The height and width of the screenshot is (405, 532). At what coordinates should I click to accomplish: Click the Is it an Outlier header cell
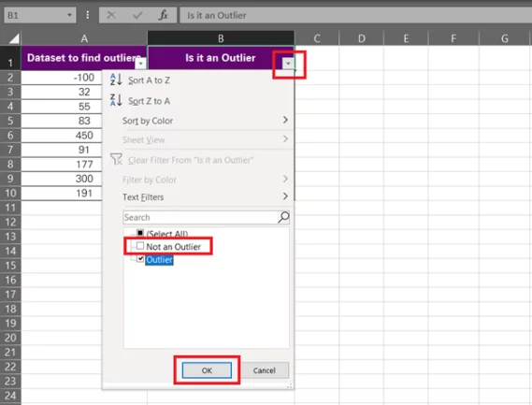[221, 58]
